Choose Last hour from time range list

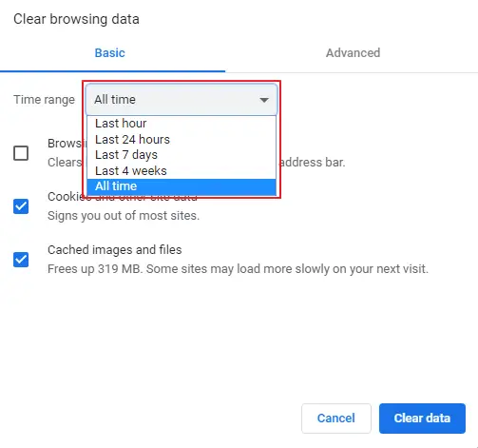[182, 124]
